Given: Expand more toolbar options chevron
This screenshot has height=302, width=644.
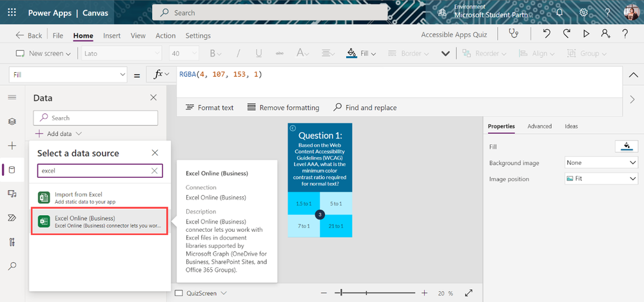Looking at the screenshot, I should 445,53.
